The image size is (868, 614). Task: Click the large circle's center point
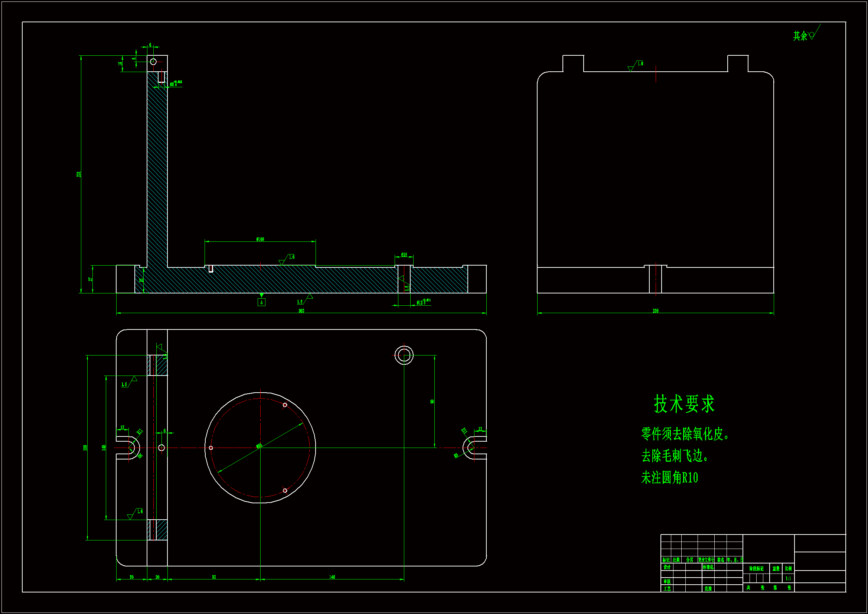coord(260,448)
